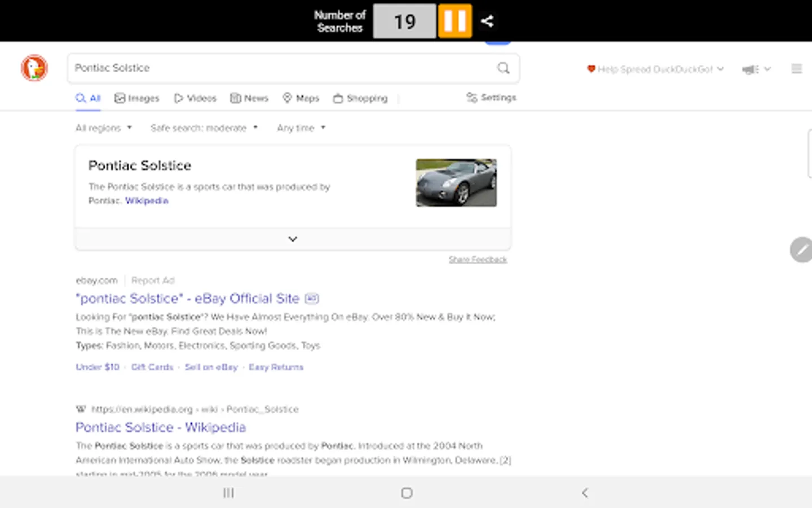Open the All regions dropdown

(104, 128)
